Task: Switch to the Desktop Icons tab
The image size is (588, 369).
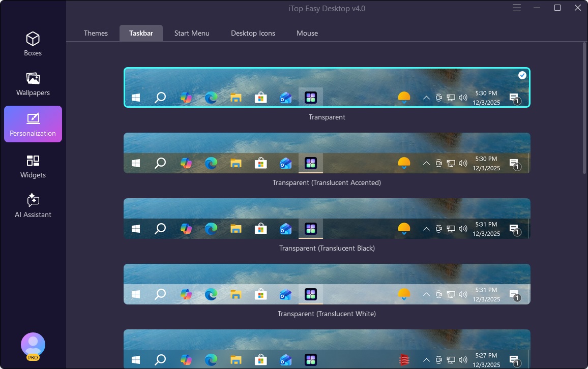Action: [253, 33]
